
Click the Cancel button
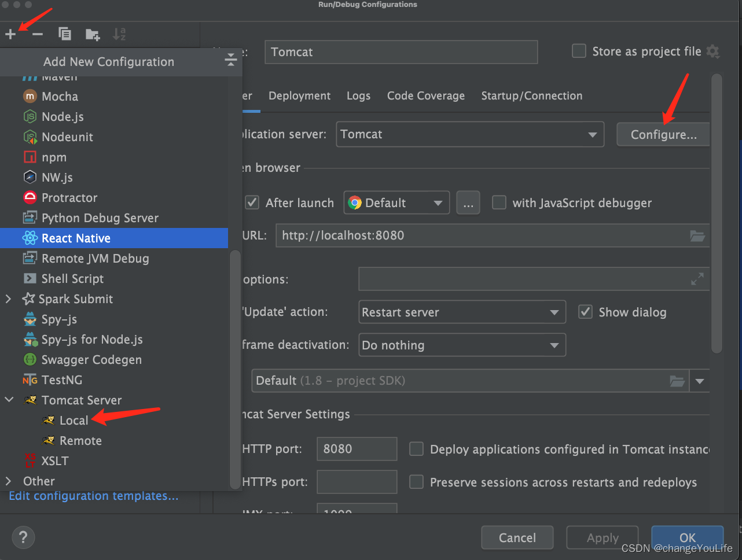[x=517, y=537]
